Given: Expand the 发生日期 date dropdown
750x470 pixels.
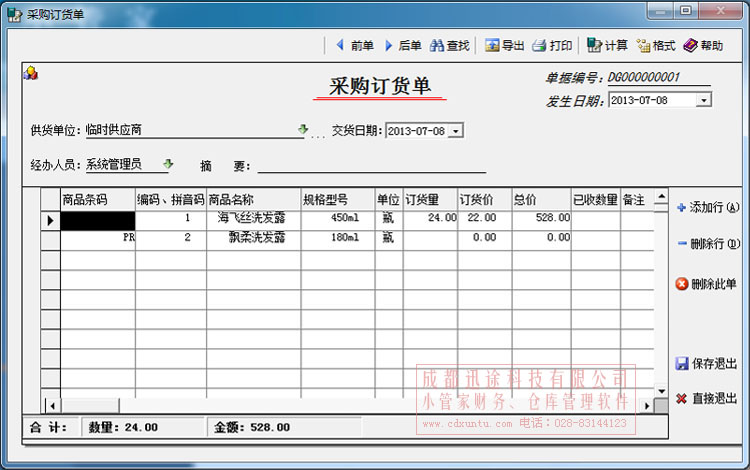Looking at the screenshot, I should tap(704, 100).
